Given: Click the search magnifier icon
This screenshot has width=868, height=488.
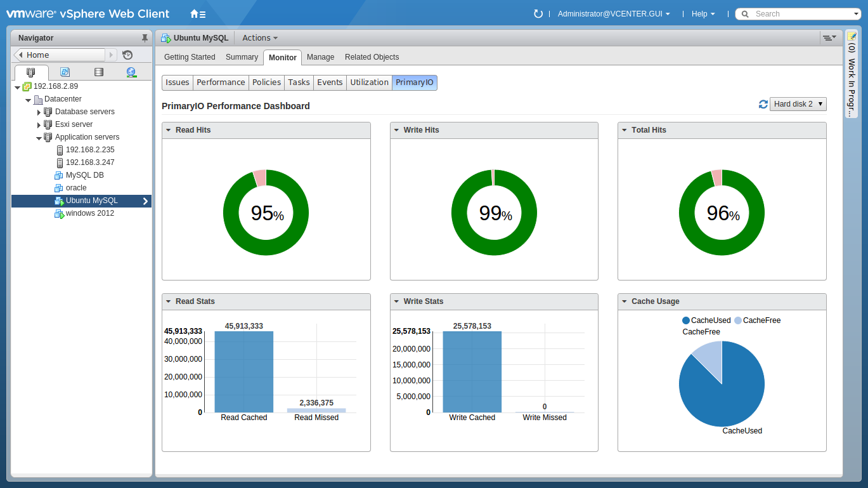Looking at the screenshot, I should coord(744,14).
